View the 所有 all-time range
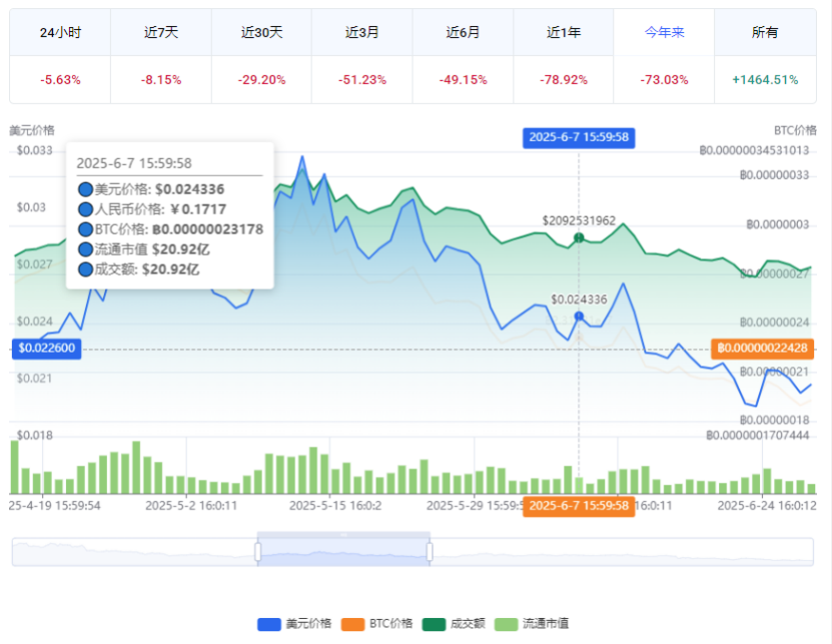The width and height of the screenshot is (832, 644). [x=765, y=32]
